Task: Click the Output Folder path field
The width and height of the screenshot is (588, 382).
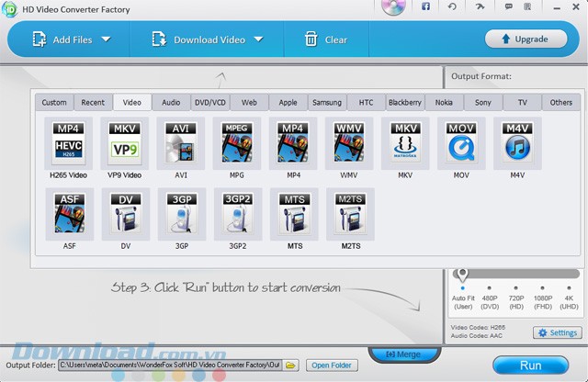Action: (x=171, y=365)
